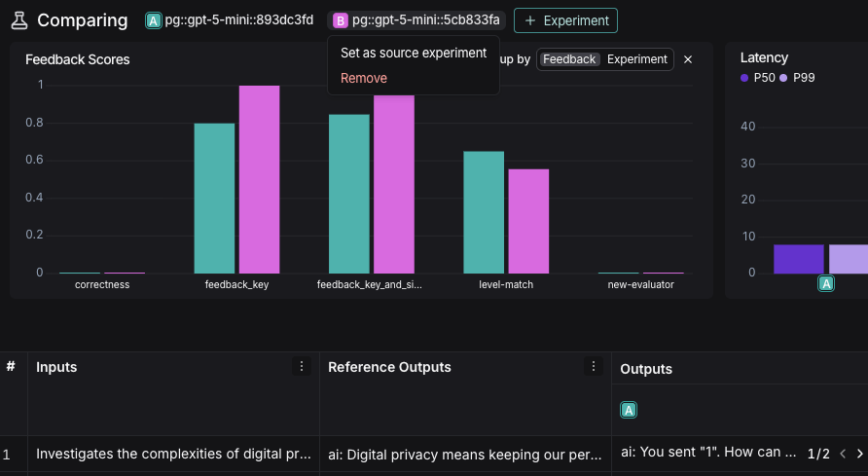Click the feedback_key axis label
This screenshot has width=868, height=476.
coord(236,284)
